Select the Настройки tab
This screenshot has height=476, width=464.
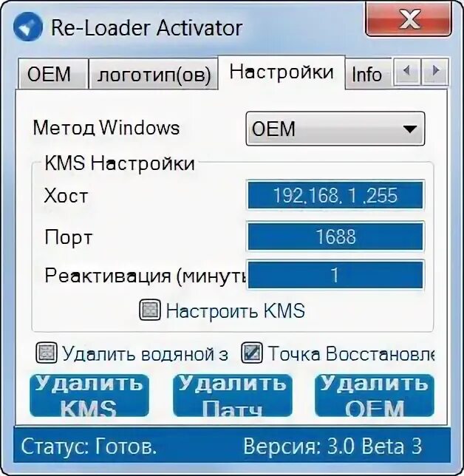click(x=282, y=72)
